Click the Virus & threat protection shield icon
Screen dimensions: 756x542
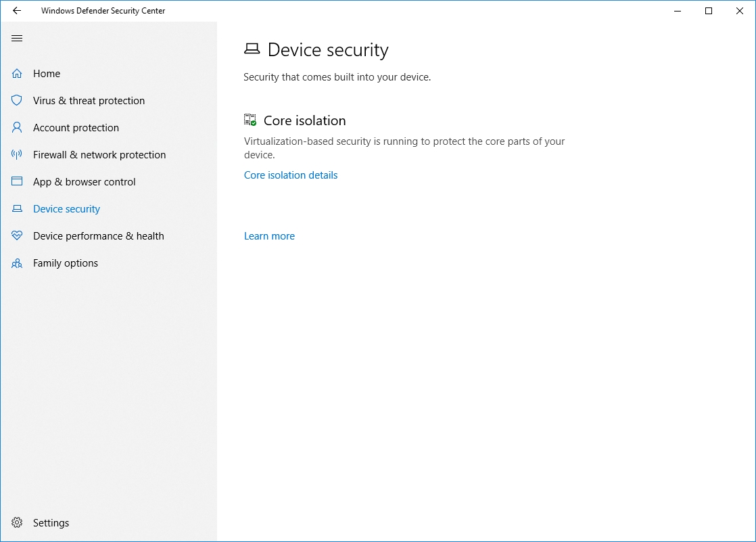tap(17, 101)
